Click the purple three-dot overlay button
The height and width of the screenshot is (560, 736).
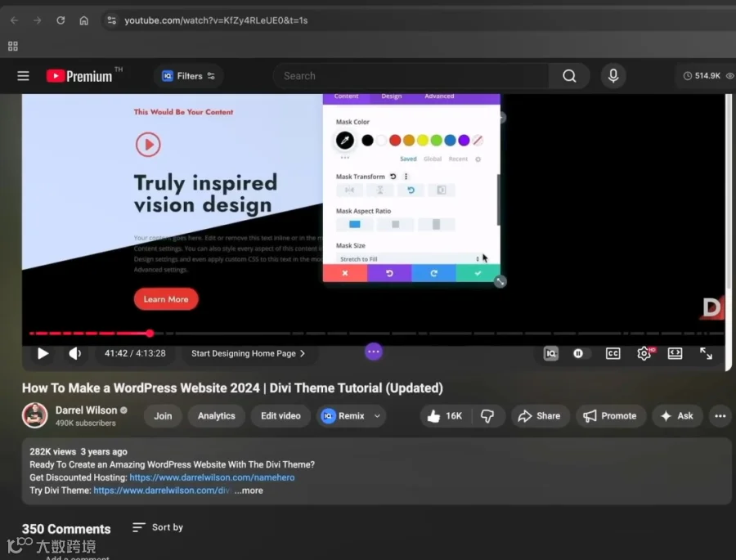click(374, 352)
